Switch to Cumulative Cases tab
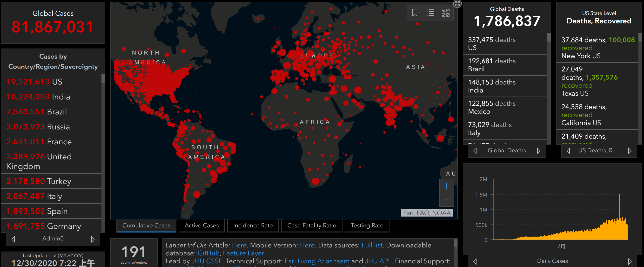The width and height of the screenshot is (644, 267). pos(146,225)
